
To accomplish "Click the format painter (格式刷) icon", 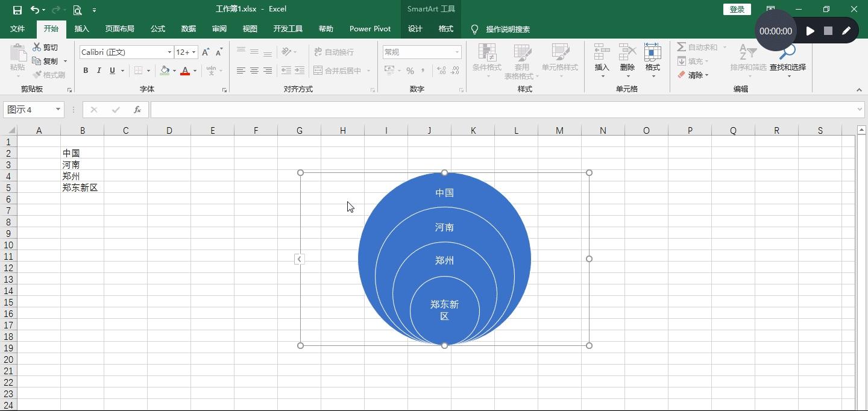I will click(x=44, y=74).
